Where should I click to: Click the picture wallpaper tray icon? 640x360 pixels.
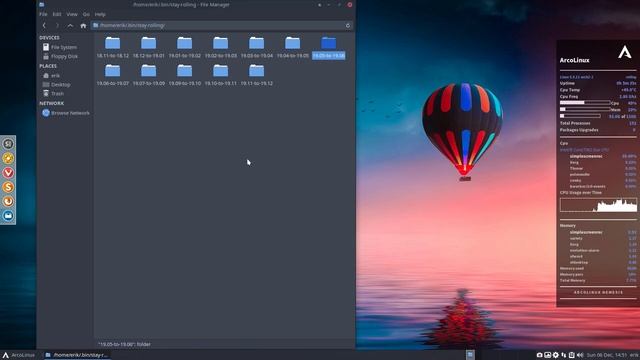[x=547, y=355]
